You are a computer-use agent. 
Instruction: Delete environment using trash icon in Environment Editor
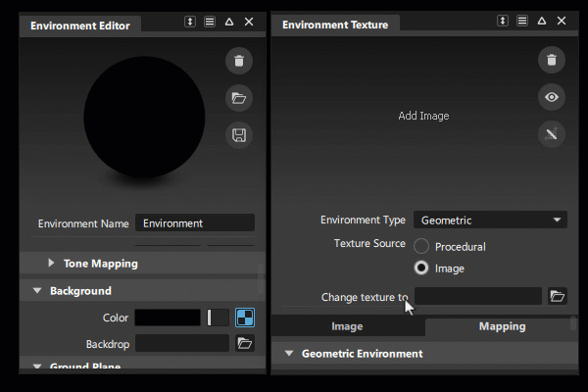click(x=239, y=61)
